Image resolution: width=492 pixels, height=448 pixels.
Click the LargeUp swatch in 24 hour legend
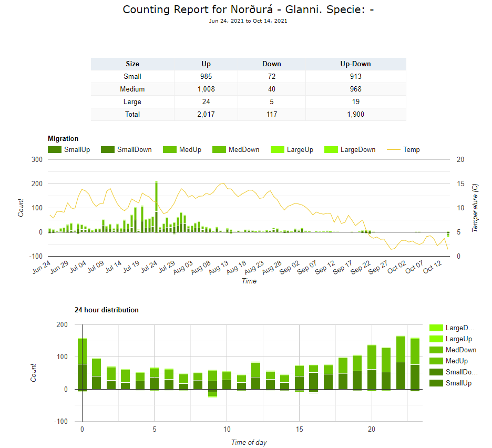click(x=436, y=339)
